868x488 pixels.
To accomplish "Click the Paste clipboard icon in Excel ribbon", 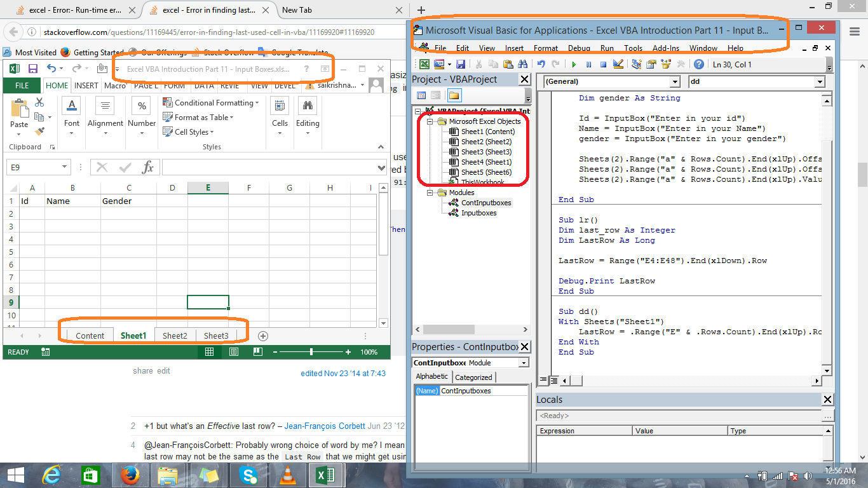I will tap(20, 109).
